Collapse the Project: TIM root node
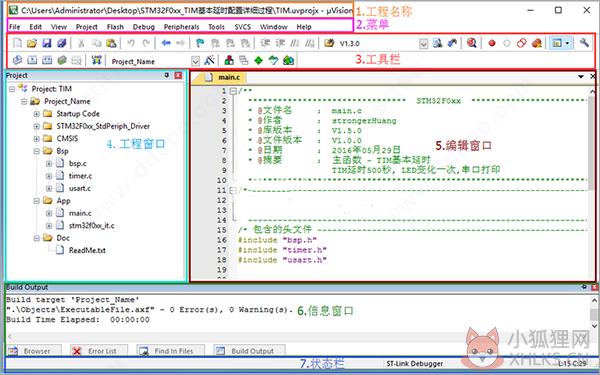This screenshot has width=600, height=375. [x=12, y=89]
